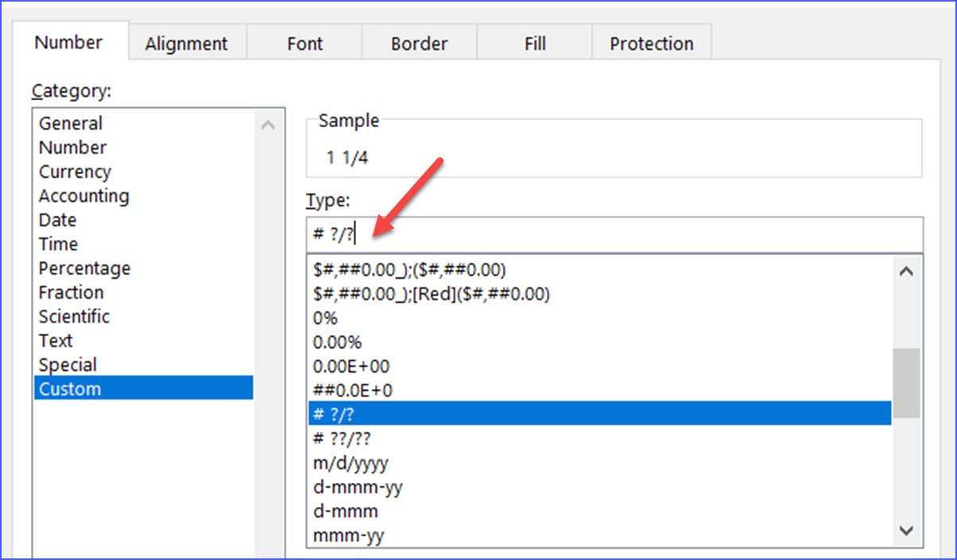Open the Font tab
Viewport: 957px width, 560px height.
[x=304, y=44]
